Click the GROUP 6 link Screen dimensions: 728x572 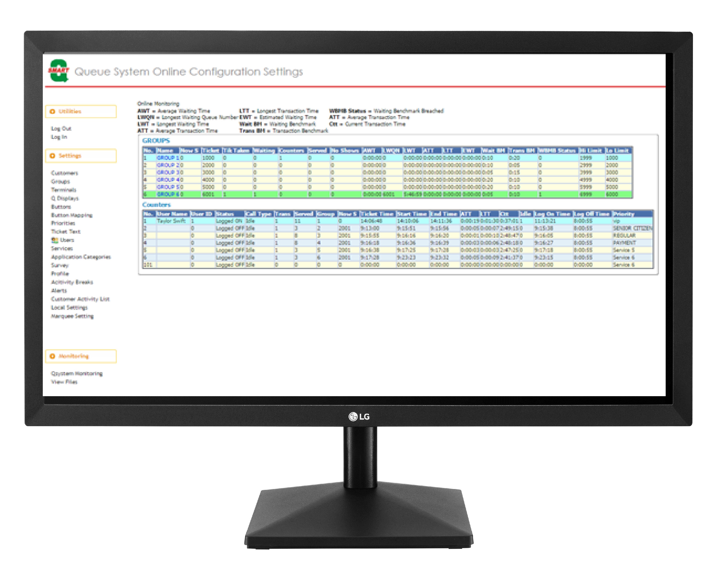click(168, 194)
